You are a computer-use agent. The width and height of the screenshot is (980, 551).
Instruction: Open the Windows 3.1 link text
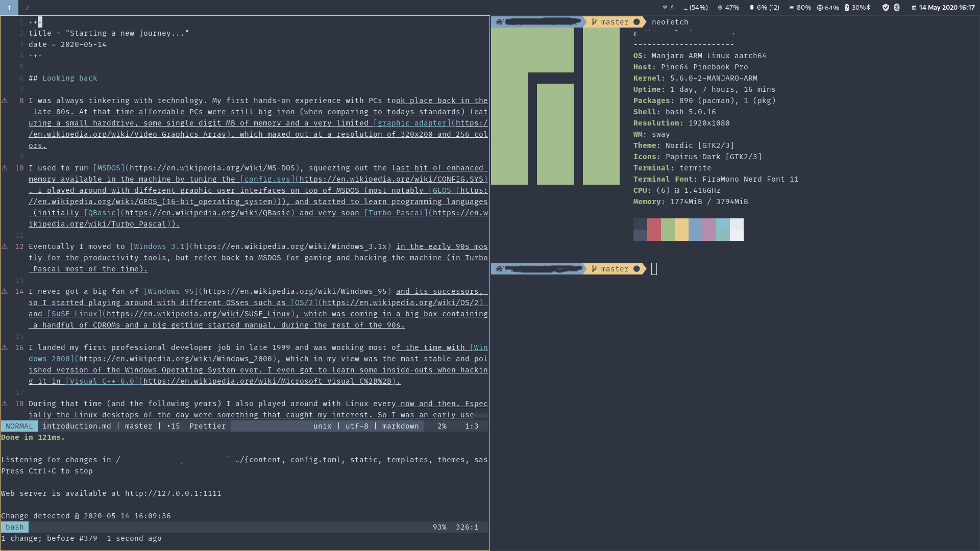pos(159,246)
